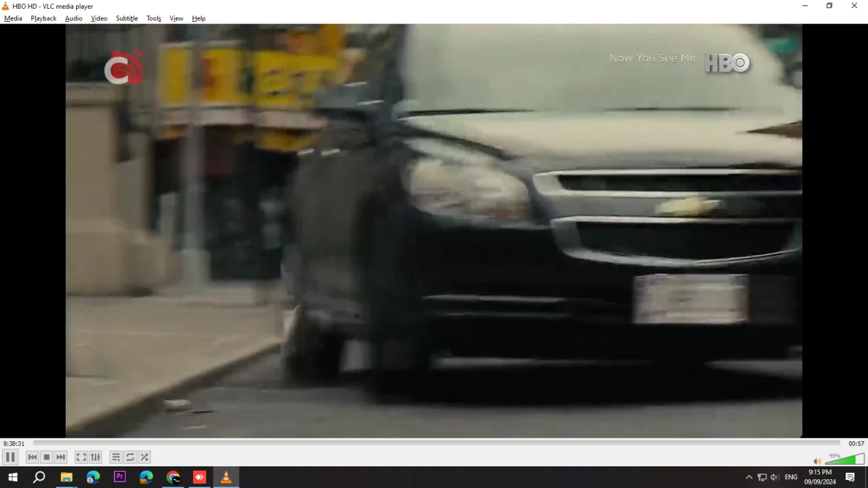The width and height of the screenshot is (868, 488).
Task: Open the Audio menu
Action: point(73,18)
